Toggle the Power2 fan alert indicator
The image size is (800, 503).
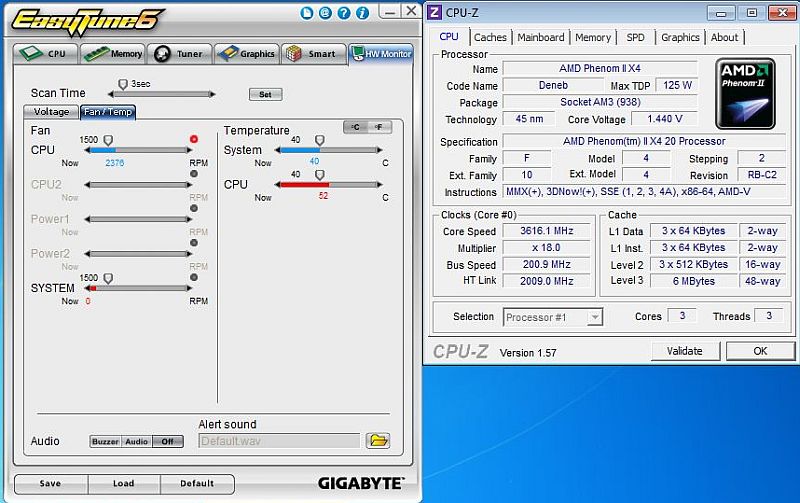(194, 243)
